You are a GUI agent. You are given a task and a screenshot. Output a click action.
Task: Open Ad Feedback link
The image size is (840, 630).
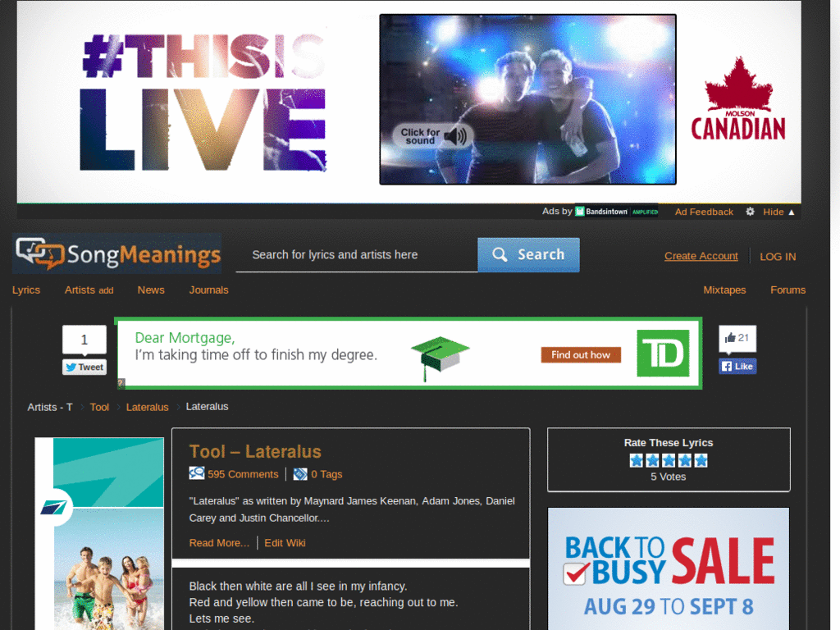coord(704,212)
